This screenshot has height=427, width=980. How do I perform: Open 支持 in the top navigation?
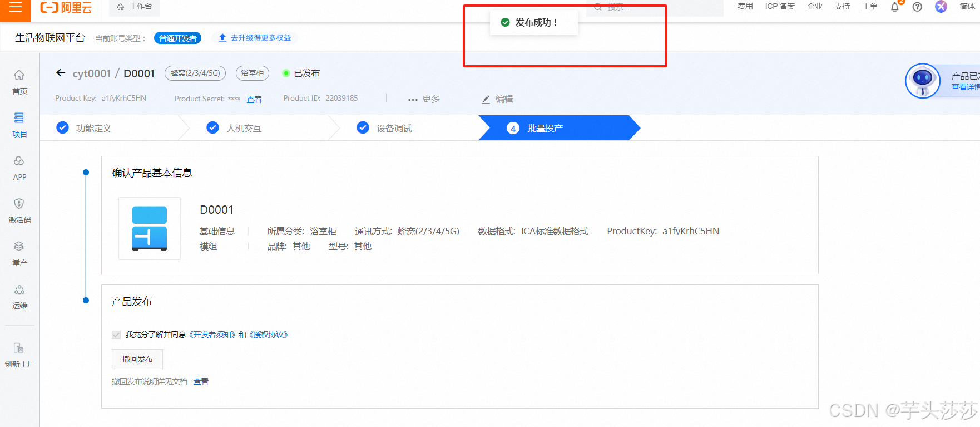(x=842, y=7)
